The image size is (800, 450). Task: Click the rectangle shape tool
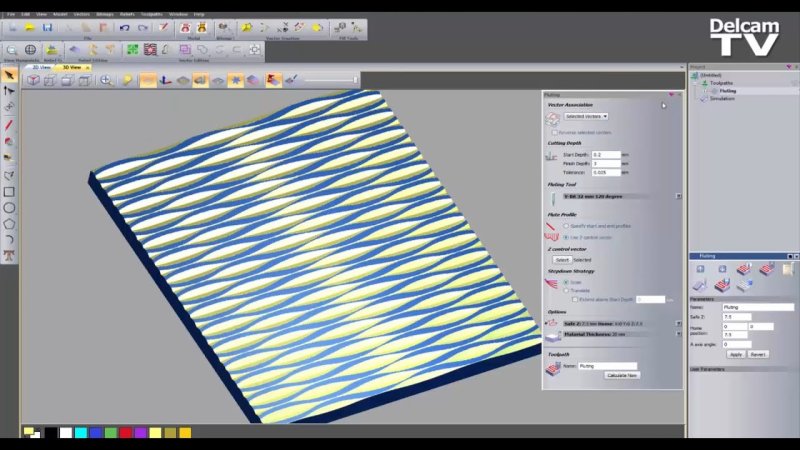(9, 191)
